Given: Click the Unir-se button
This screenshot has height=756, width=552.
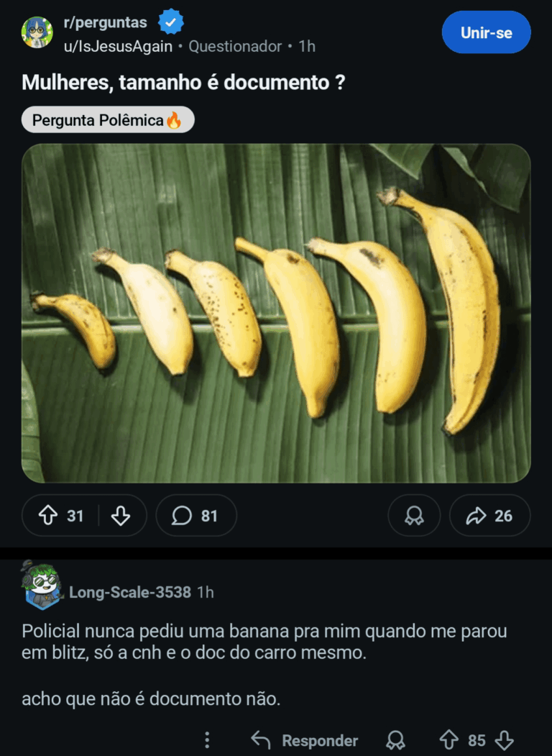Looking at the screenshot, I should click(486, 32).
